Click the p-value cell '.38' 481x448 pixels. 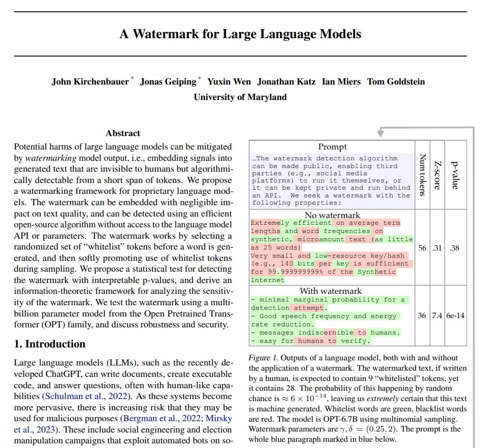coord(455,247)
